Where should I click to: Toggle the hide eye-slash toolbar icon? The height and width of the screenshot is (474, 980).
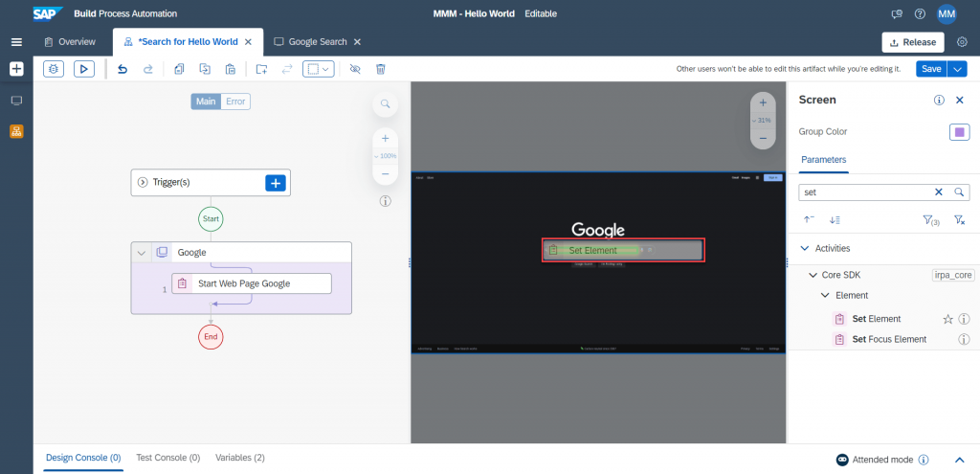(355, 69)
